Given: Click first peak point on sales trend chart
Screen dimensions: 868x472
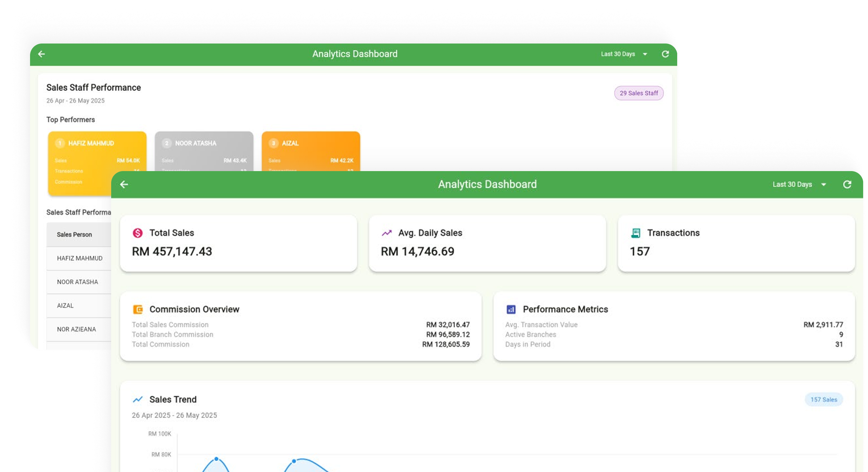Looking at the screenshot, I should [x=216, y=459].
